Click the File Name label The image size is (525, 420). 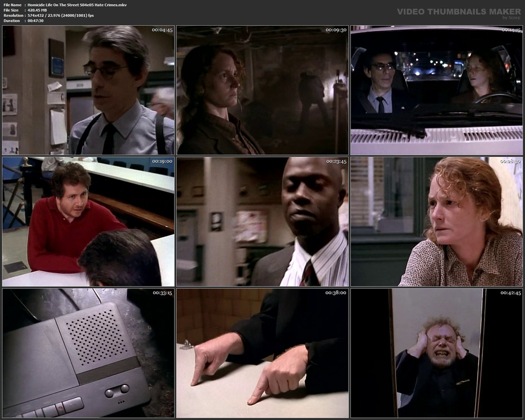point(13,5)
